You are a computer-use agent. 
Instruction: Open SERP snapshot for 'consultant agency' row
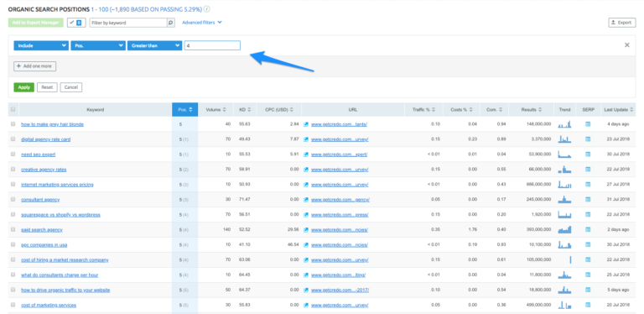pyautogui.click(x=588, y=199)
